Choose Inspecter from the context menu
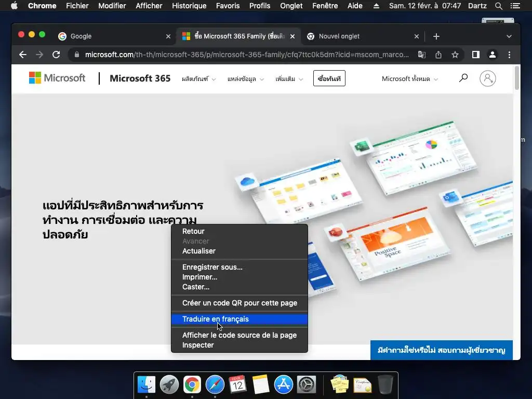 (x=240, y=345)
